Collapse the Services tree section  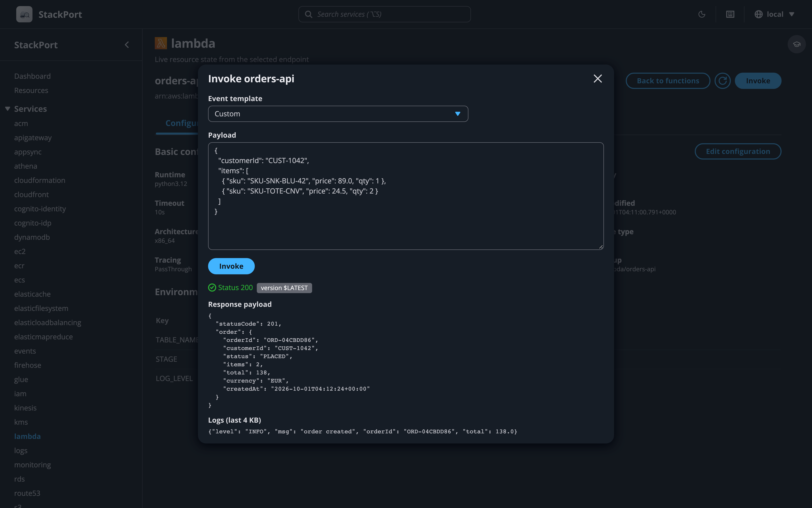(7, 109)
